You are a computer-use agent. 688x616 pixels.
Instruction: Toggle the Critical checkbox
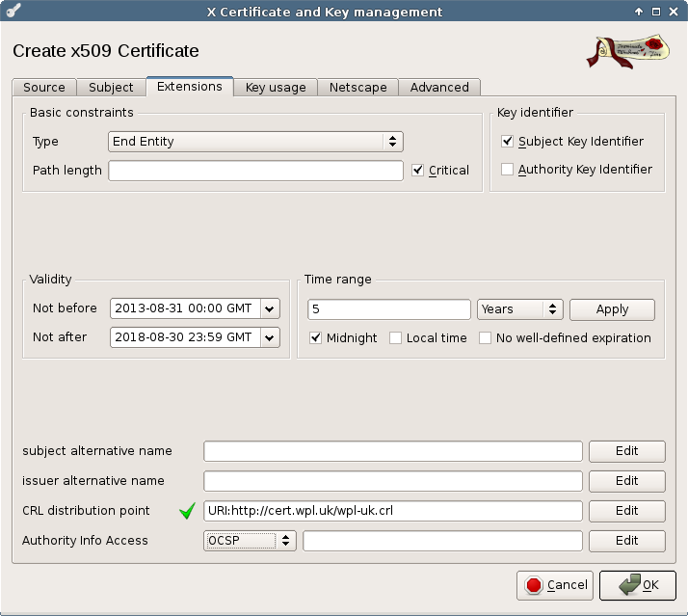click(x=417, y=171)
